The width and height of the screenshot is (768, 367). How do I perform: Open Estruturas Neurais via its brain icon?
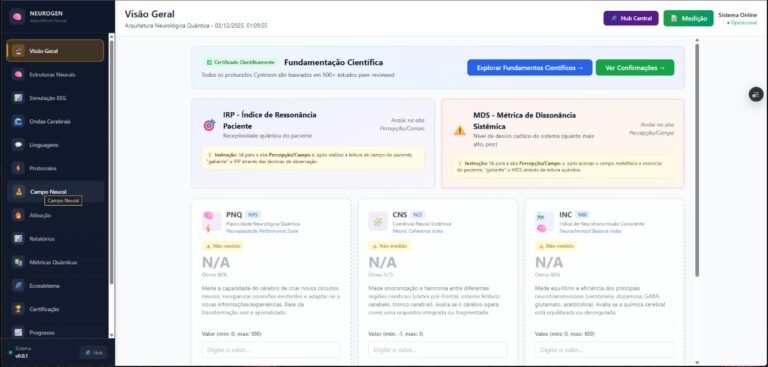(18, 74)
